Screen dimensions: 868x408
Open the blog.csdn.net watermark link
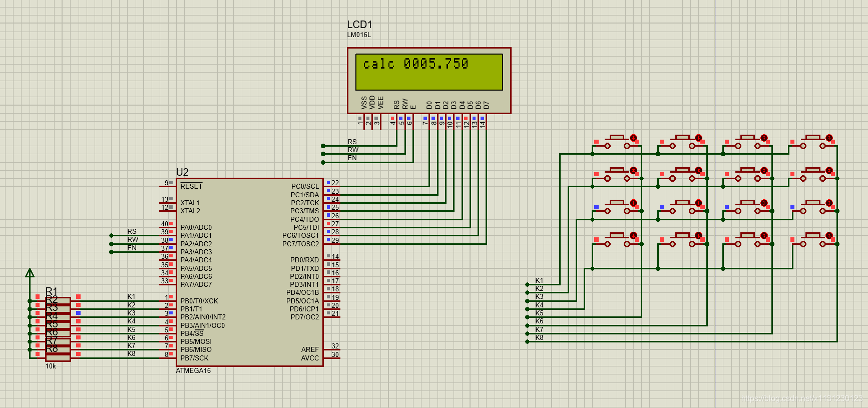point(801,398)
